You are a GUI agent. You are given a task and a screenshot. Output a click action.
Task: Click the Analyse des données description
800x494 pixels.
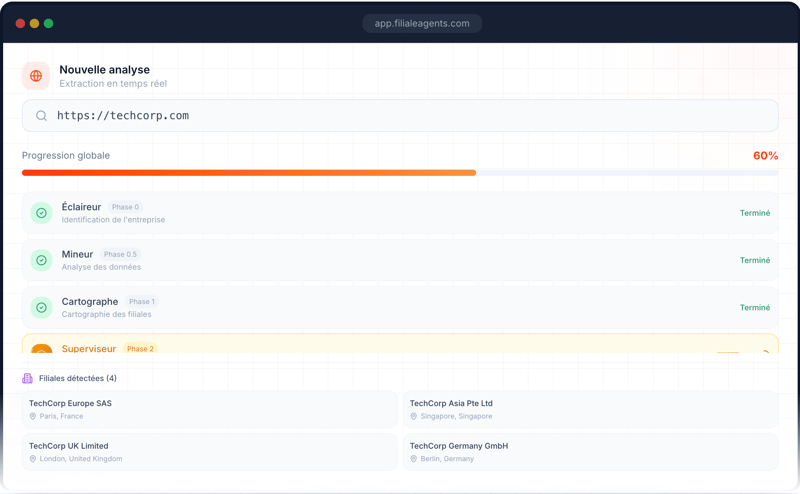click(101, 267)
